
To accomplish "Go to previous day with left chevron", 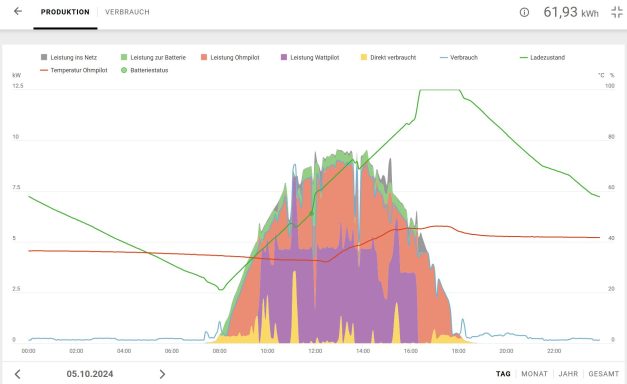I will click(17, 374).
